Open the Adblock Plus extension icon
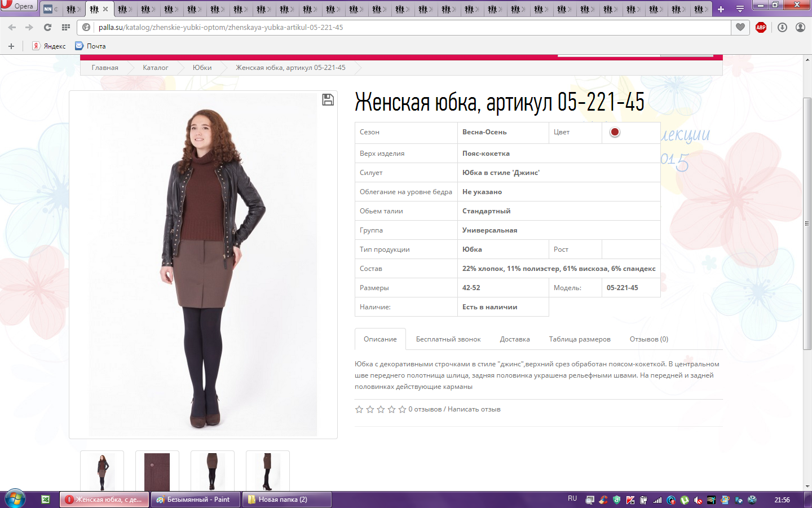This screenshot has width=812, height=508. [761, 27]
